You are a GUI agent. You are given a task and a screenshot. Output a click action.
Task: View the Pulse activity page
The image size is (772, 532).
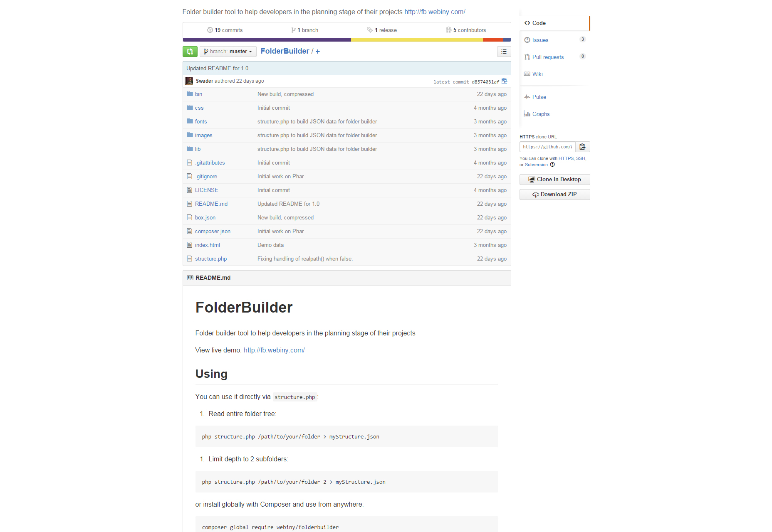pos(539,97)
